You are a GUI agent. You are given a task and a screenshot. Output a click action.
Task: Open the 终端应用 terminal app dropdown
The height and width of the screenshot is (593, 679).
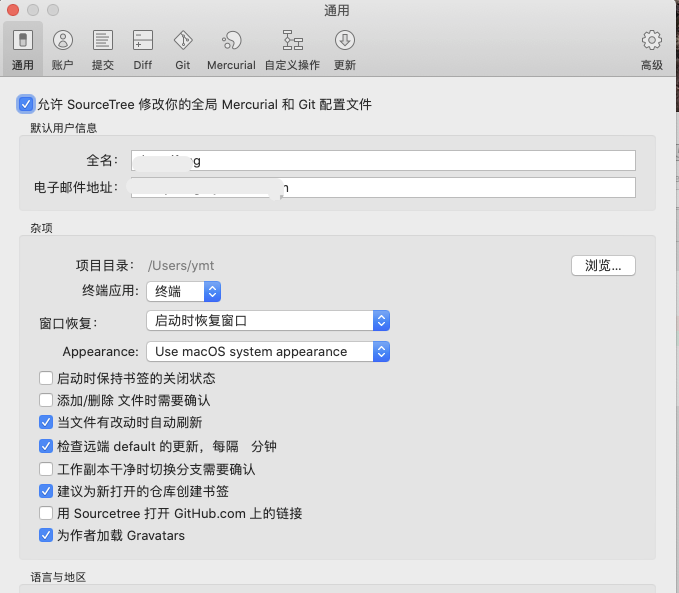pyautogui.click(x=184, y=292)
